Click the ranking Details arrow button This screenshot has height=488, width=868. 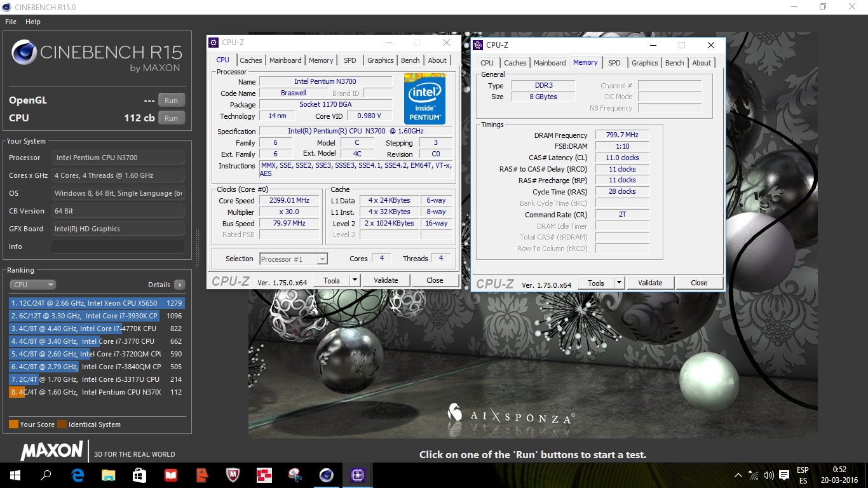coord(179,285)
